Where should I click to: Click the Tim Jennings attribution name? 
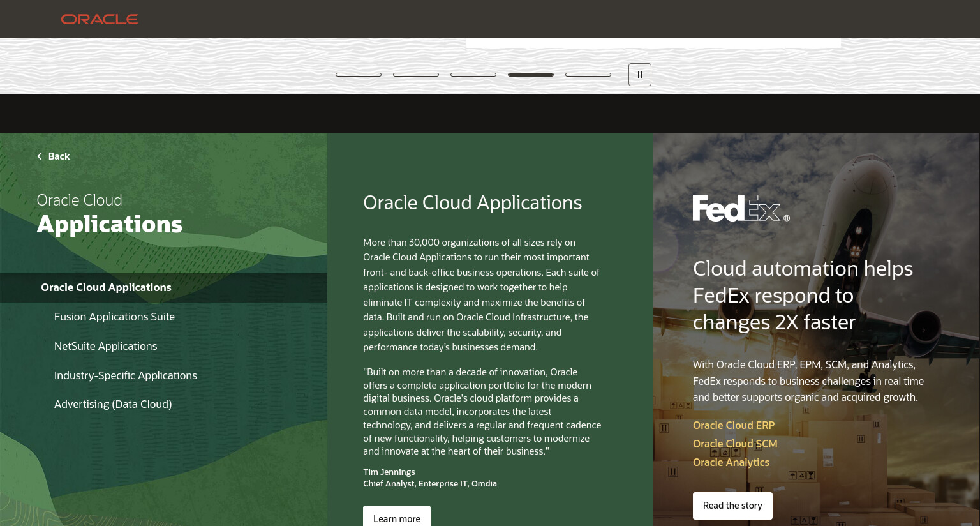(x=389, y=472)
